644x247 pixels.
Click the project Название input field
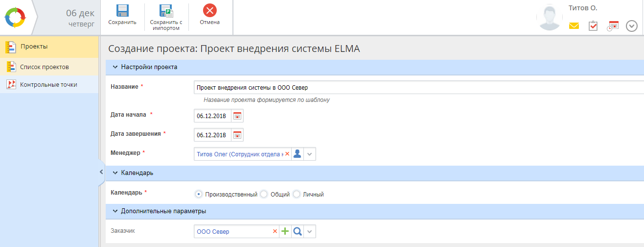416,88
